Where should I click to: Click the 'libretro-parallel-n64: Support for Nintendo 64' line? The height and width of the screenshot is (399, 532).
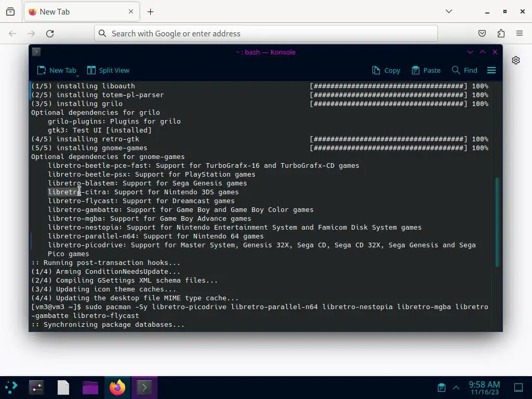coord(156,236)
